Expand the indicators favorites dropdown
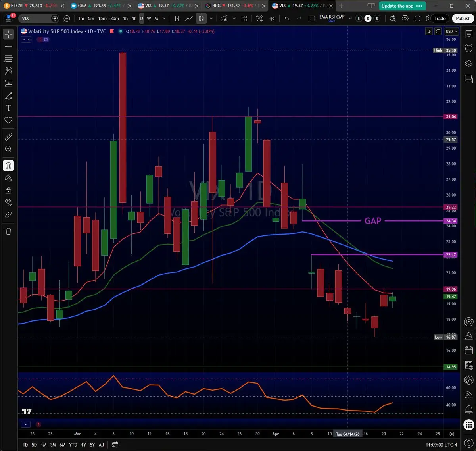This screenshot has width=476, height=451. click(x=234, y=19)
